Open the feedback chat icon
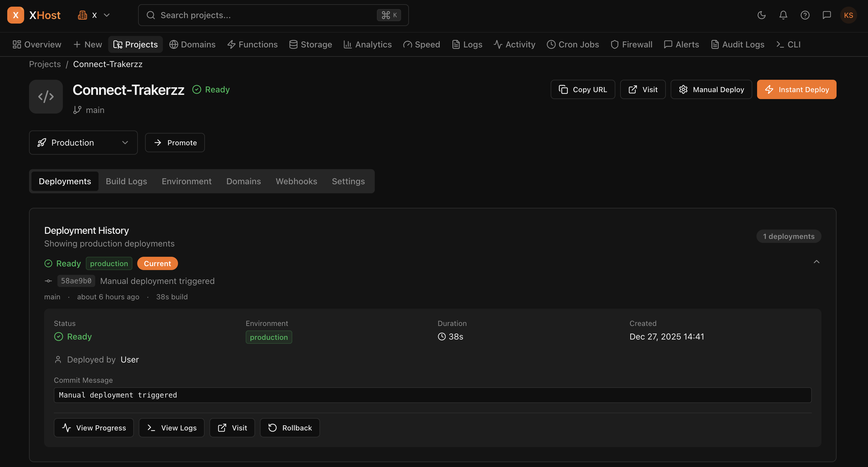The height and width of the screenshot is (467, 868). tap(827, 15)
